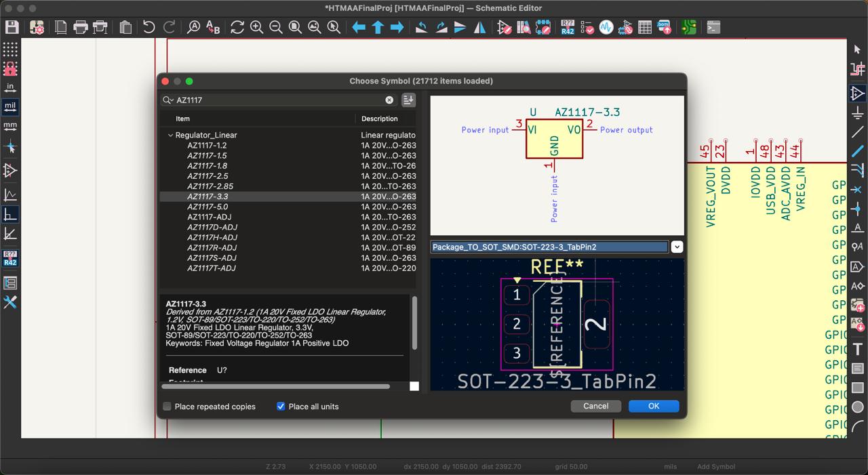
Task: Click the Annotate schematic toolbar icon
Action: tap(567, 27)
